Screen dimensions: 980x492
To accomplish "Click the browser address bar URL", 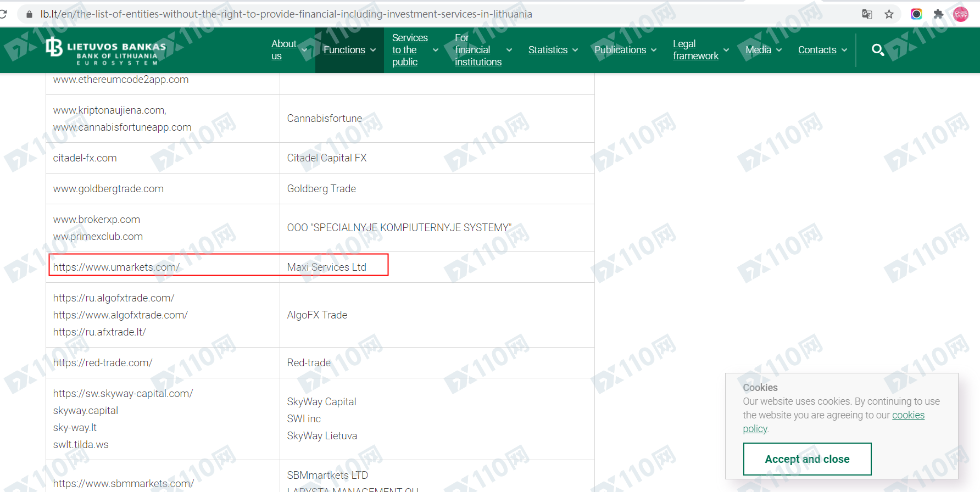I will pyautogui.click(x=286, y=14).
